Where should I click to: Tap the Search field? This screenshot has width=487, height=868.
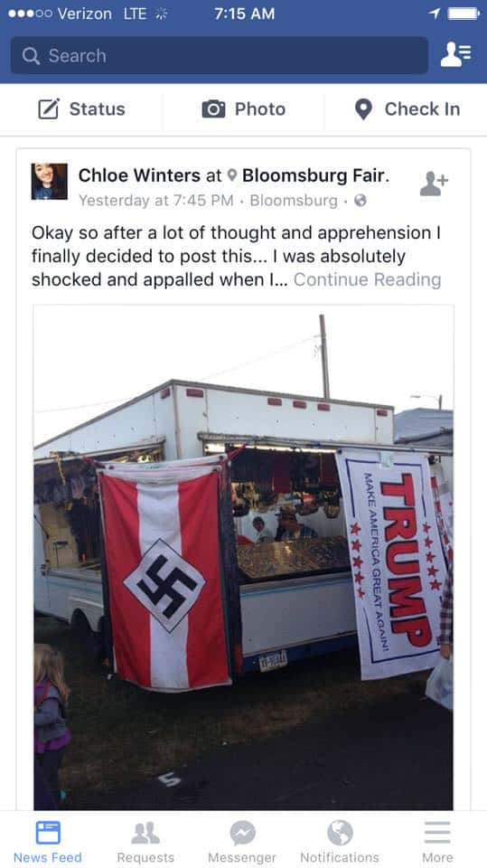tap(220, 55)
